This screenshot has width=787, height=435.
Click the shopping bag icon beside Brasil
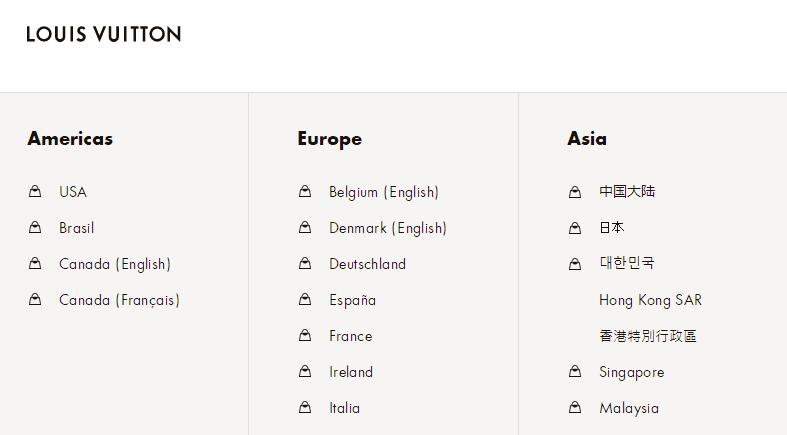(35, 228)
